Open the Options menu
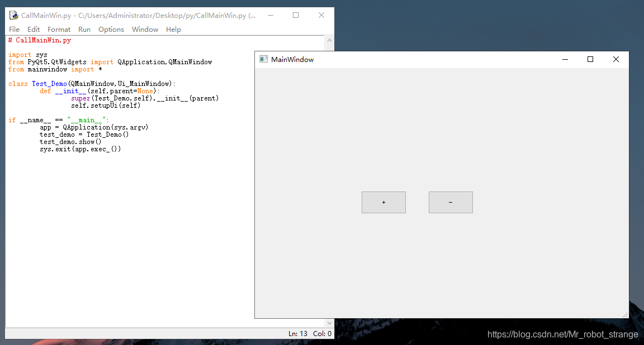 111,30
